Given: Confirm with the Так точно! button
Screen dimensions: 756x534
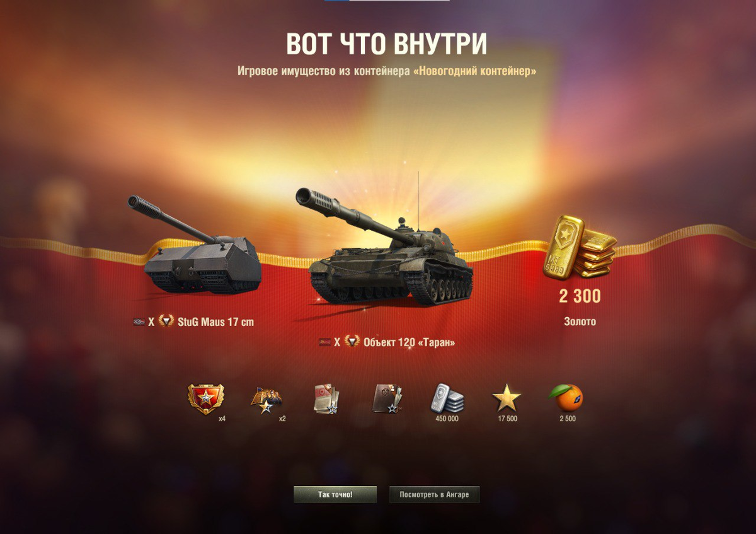Looking at the screenshot, I should 335,494.
